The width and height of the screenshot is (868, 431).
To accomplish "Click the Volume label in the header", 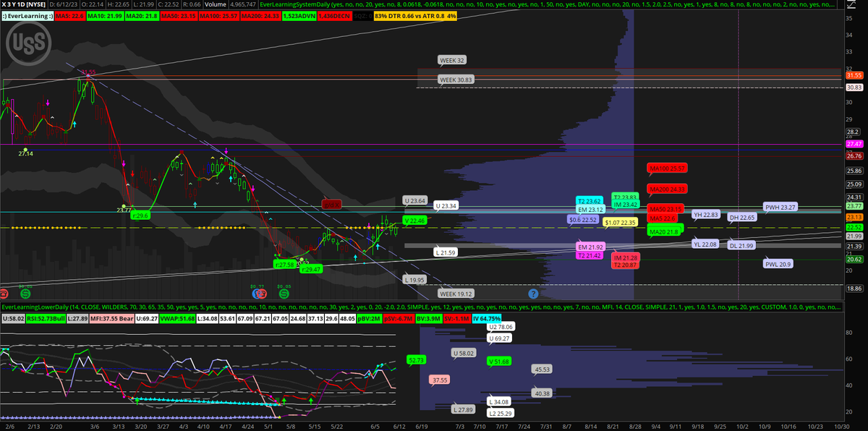I will point(215,5).
